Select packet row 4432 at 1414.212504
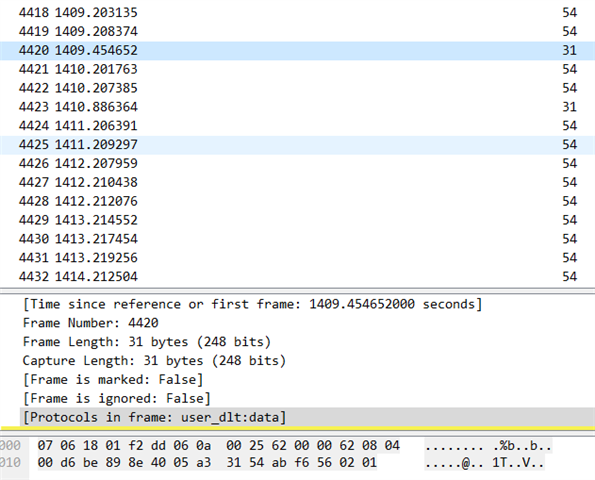Image resolution: width=595 pixels, height=480 pixels. tap(298, 277)
